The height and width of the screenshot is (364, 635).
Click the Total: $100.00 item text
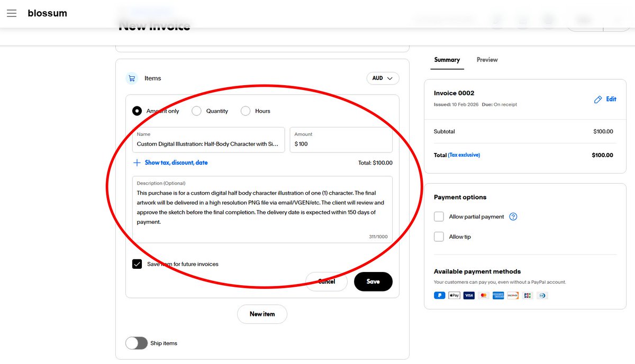point(375,163)
